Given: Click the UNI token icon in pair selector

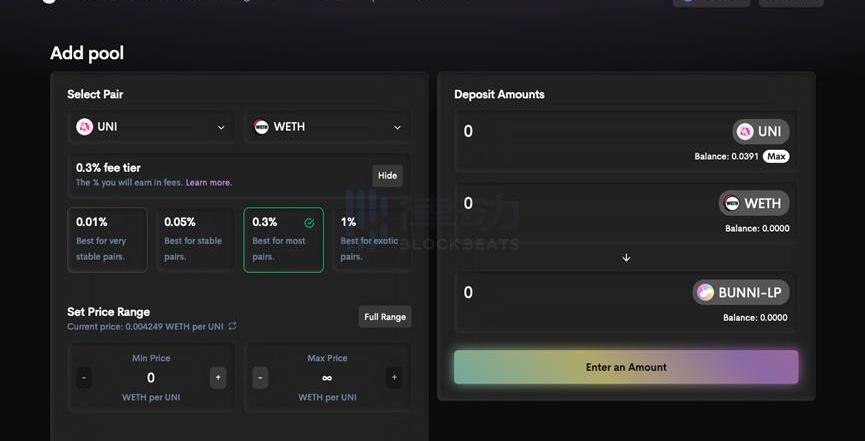Looking at the screenshot, I should point(85,127).
